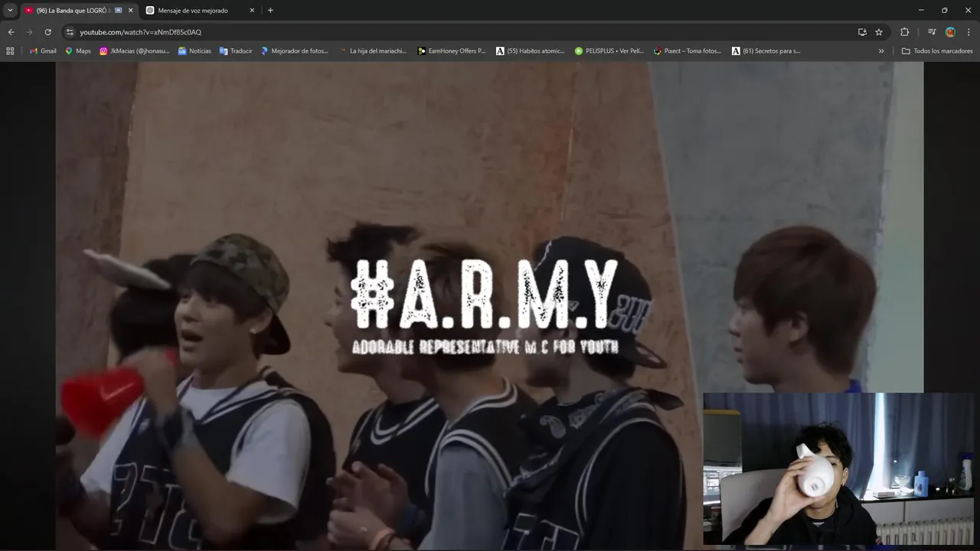Screen dimensions: 980x551
Task: Install app icon in address bar
Action: 862,32
